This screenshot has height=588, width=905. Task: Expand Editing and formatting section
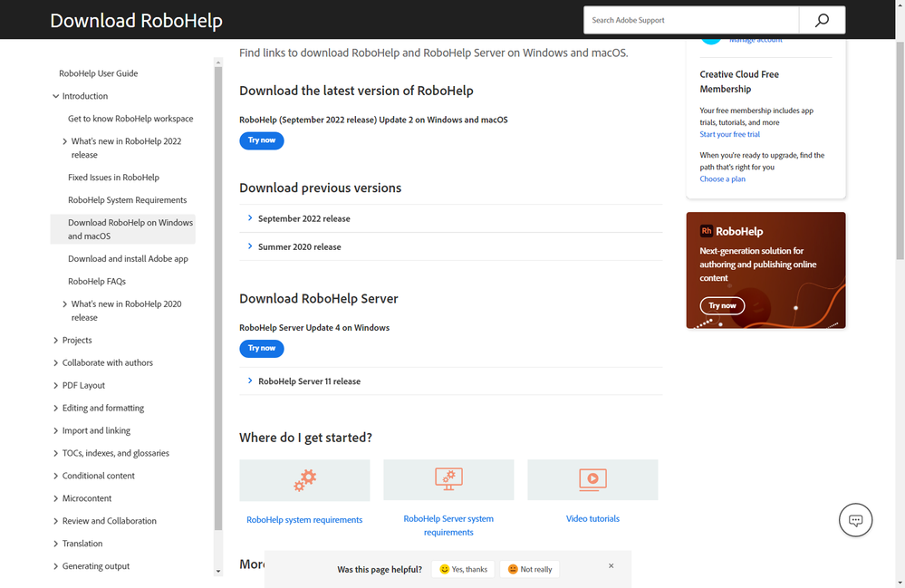pyautogui.click(x=56, y=408)
